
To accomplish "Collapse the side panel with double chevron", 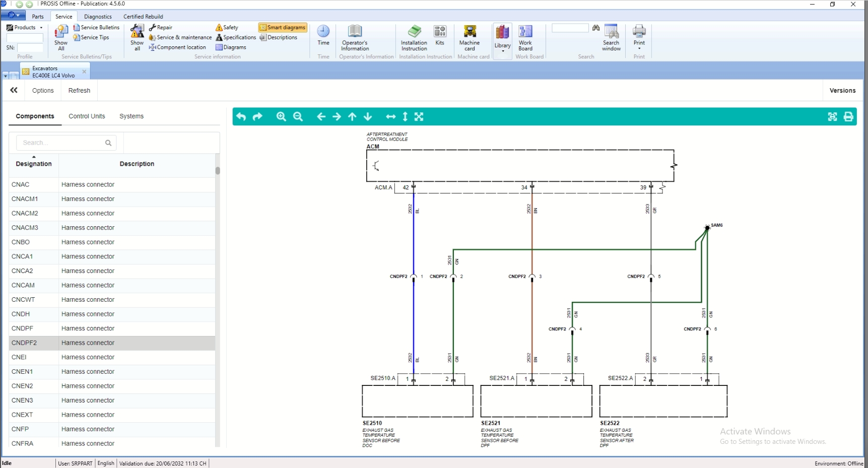I will (x=14, y=91).
